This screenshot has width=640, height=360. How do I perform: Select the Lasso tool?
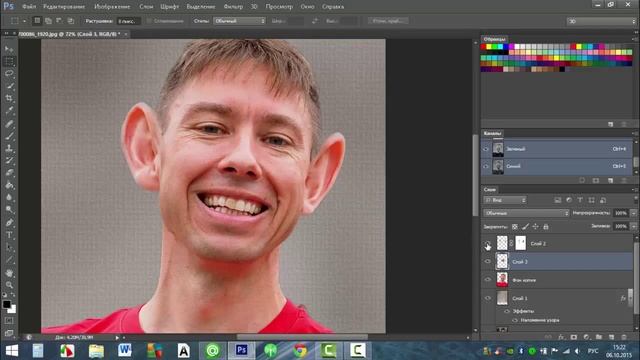coord(9,74)
